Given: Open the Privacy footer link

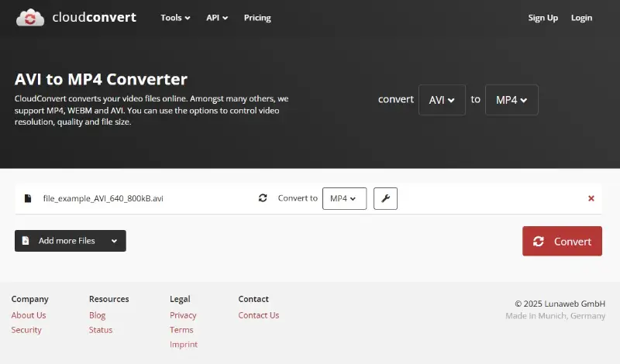Looking at the screenshot, I should tap(183, 315).
